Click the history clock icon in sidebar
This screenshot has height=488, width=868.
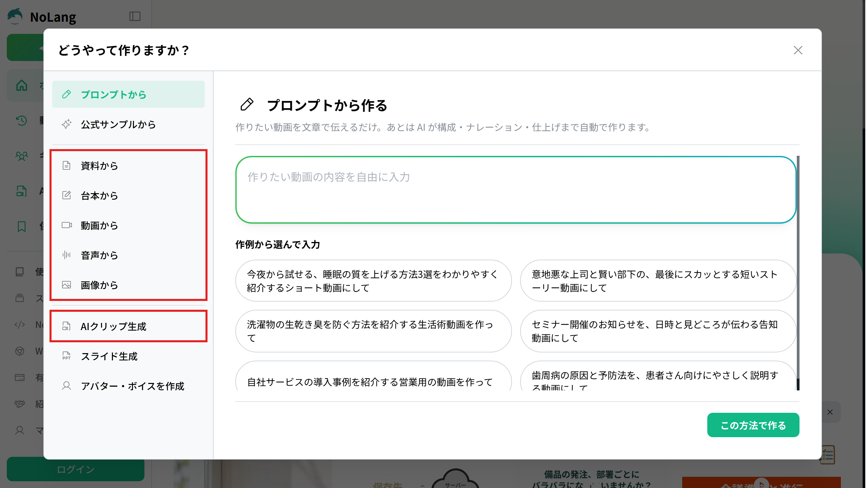tap(21, 120)
